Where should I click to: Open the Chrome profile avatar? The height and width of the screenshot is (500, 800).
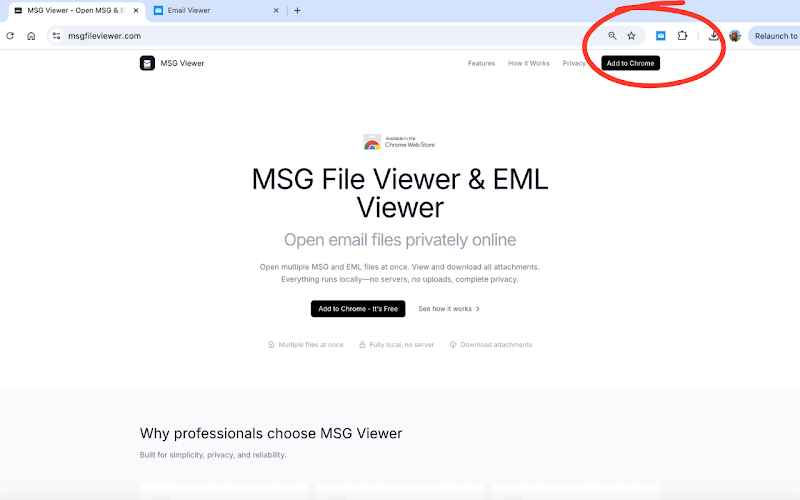tap(735, 36)
